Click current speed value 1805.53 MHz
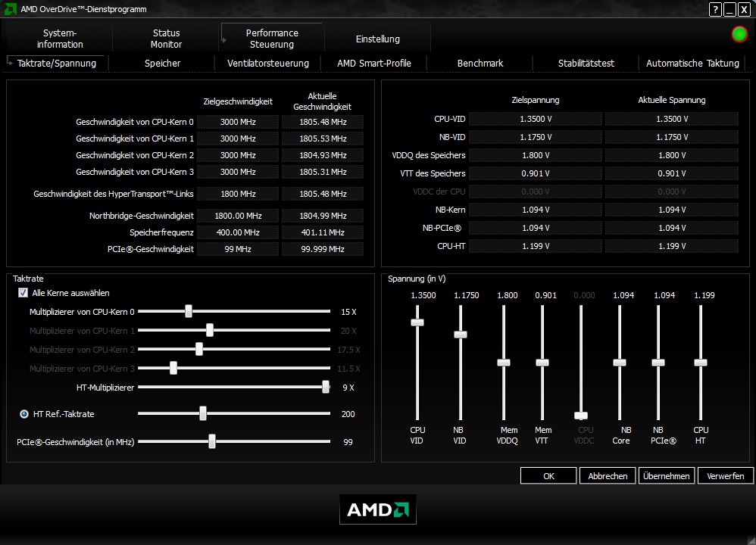 pyautogui.click(x=323, y=139)
